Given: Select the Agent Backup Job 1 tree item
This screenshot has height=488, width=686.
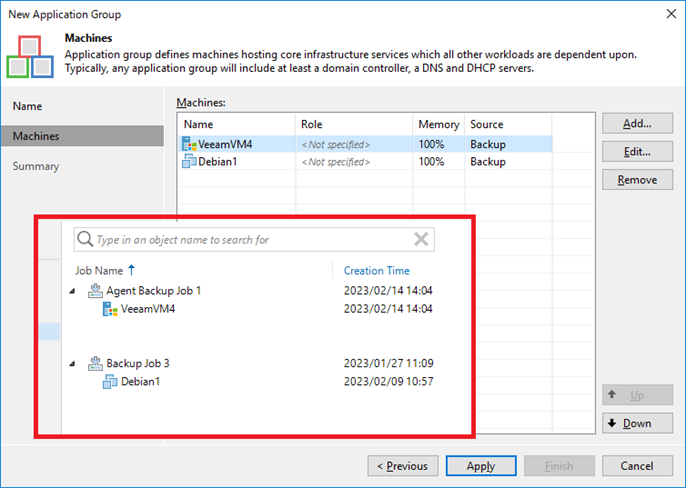Looking at the screenshot, I should pyautogui.click(x=154, y=291).
